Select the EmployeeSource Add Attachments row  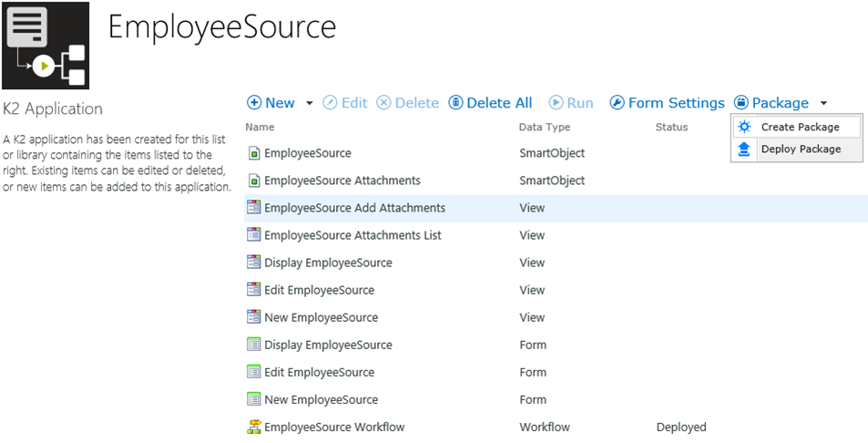point(354,208)
